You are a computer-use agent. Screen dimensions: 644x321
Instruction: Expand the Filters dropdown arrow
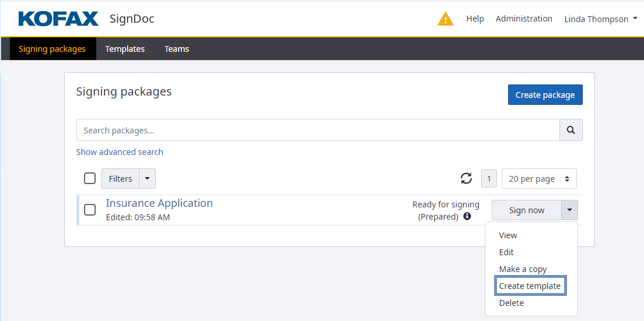coord(147,179)
